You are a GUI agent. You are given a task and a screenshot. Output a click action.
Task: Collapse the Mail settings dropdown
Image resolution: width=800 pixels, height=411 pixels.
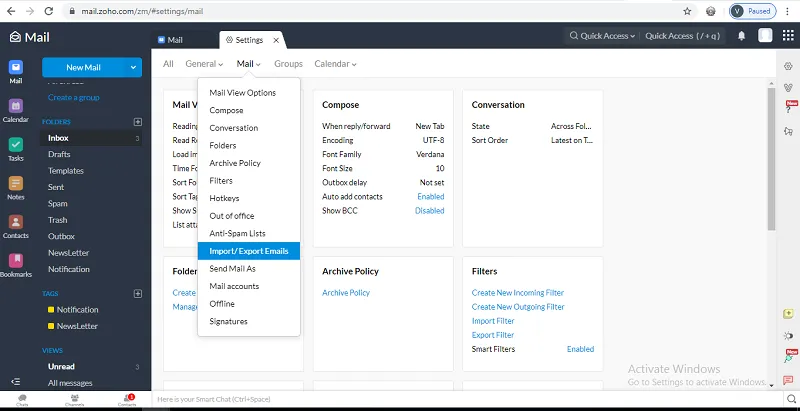tap(248, 64)
